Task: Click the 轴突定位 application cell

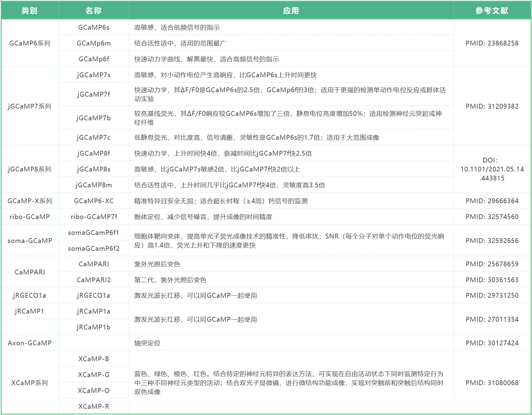Action: (x=147, y=343)
